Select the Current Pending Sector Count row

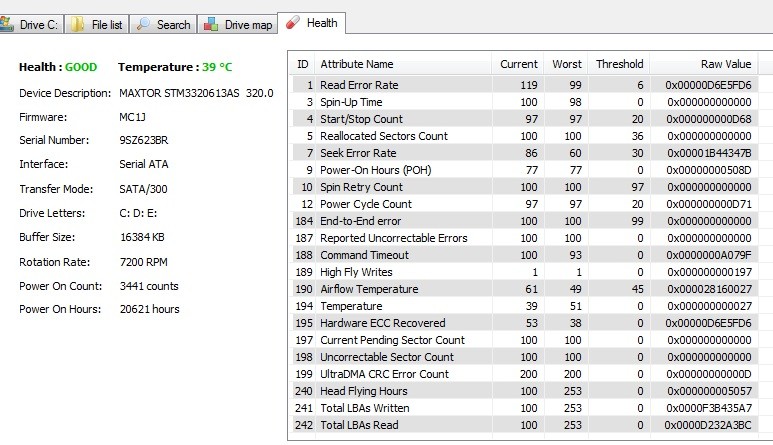(x=525, y=340)
